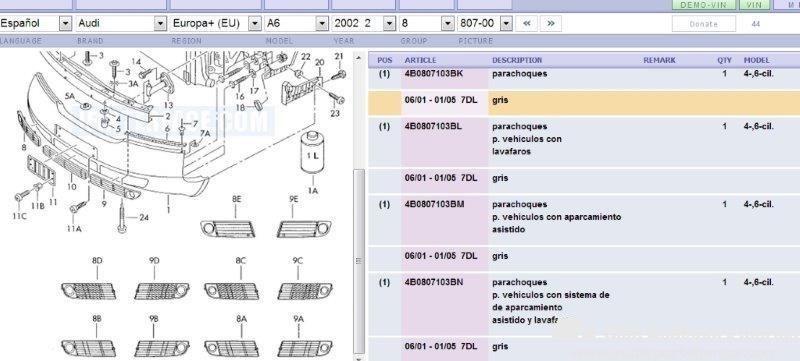Image resolution: width=800 pixels, height=361 pixels.
Task: Click grille part 8D in diagram
Action: pyautogui.click(x=89, y=291)
